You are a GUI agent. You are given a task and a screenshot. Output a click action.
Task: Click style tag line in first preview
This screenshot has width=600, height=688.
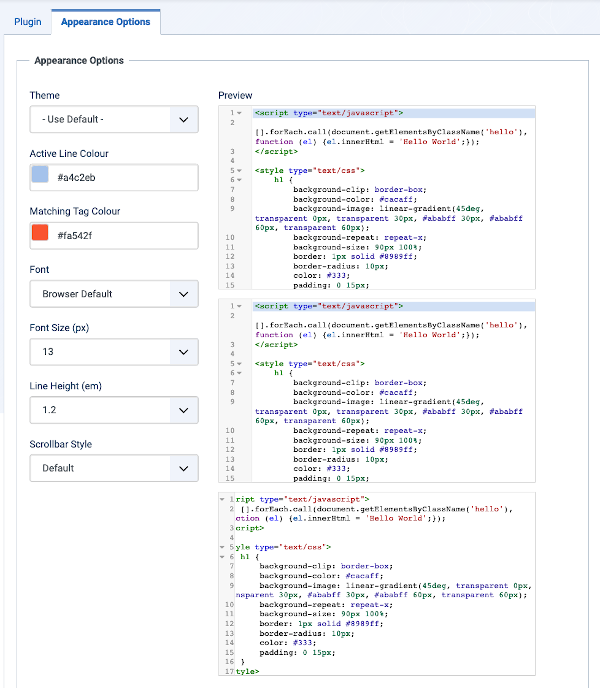click(x=310, y=171)
